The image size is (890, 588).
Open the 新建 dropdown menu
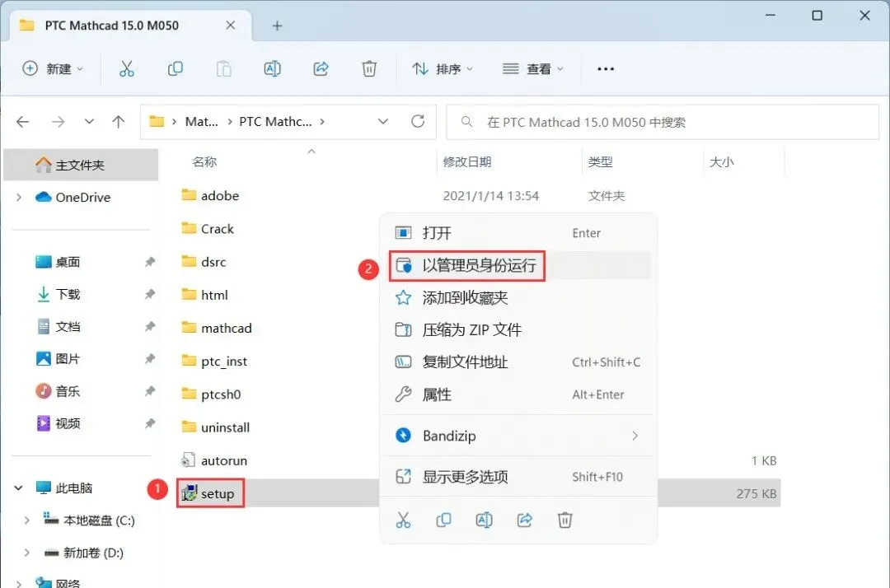tap(53, 68)
